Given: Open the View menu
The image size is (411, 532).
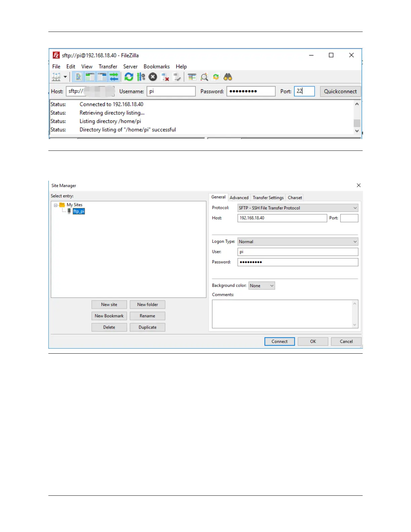Looking at the screenshot, I should 87,66.
